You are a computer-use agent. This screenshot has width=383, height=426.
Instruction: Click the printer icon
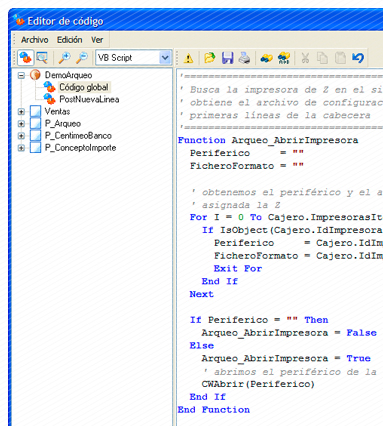tap(245, 58)
